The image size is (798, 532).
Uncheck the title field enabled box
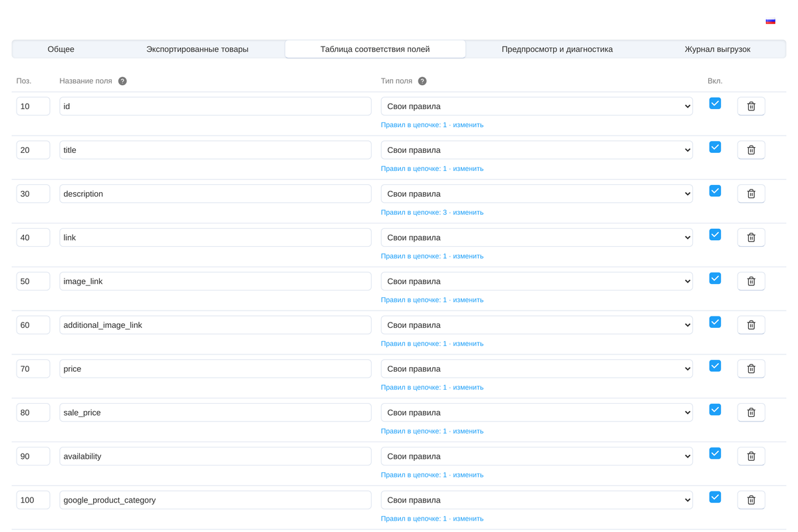point(715,147)
